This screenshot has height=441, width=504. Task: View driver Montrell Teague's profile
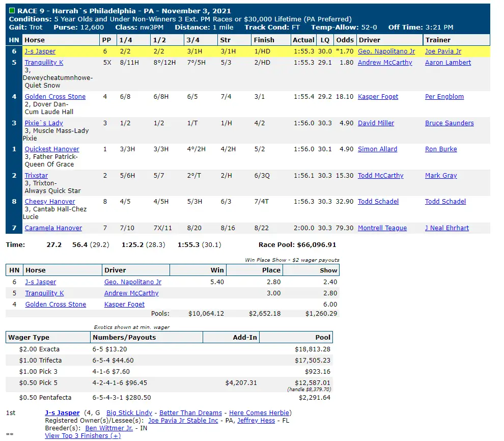pyautogui.click(x=382, y=228)
